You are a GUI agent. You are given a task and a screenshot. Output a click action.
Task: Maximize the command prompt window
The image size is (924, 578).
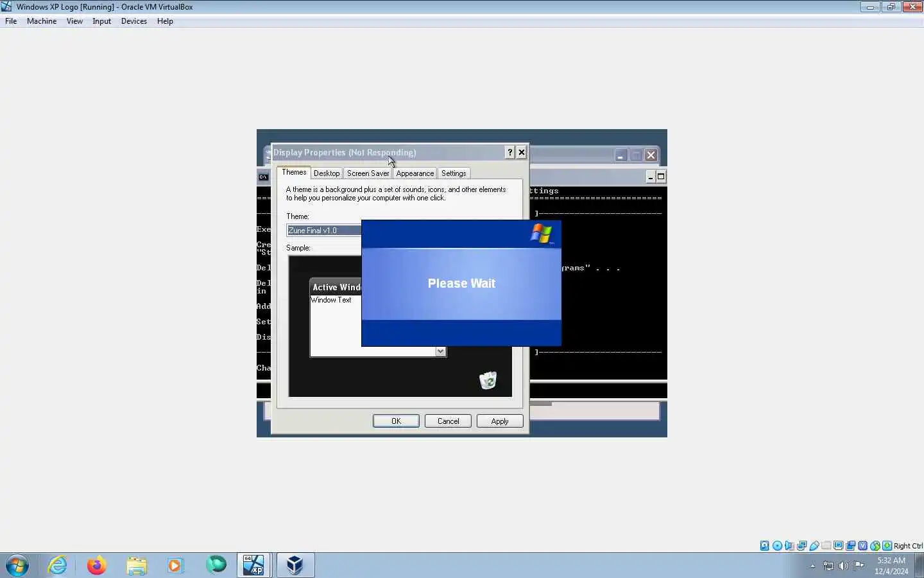coord(661,177)
